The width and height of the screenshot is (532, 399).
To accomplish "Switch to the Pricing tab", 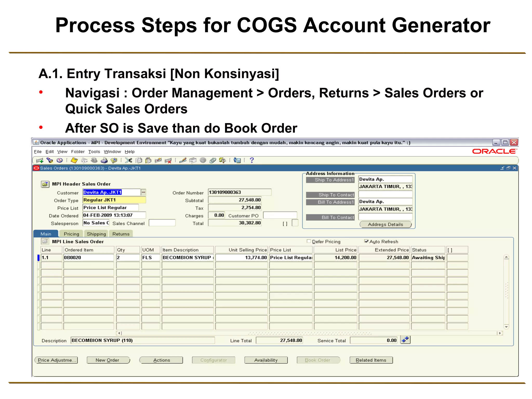I will [x=71, y=234].
